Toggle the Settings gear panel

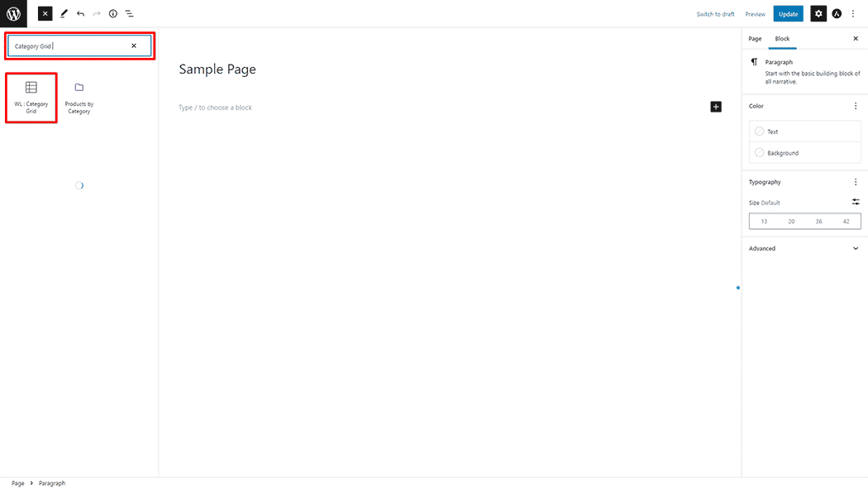(818, 13)
